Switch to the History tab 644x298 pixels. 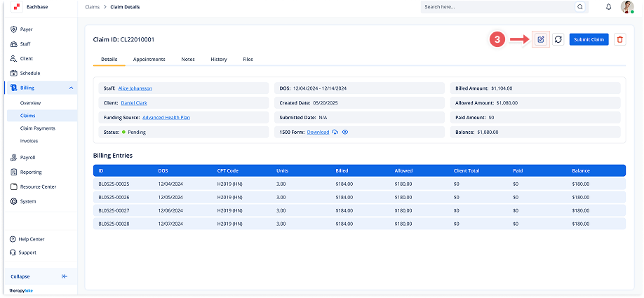pyautogui.click(x=218, y=60)
